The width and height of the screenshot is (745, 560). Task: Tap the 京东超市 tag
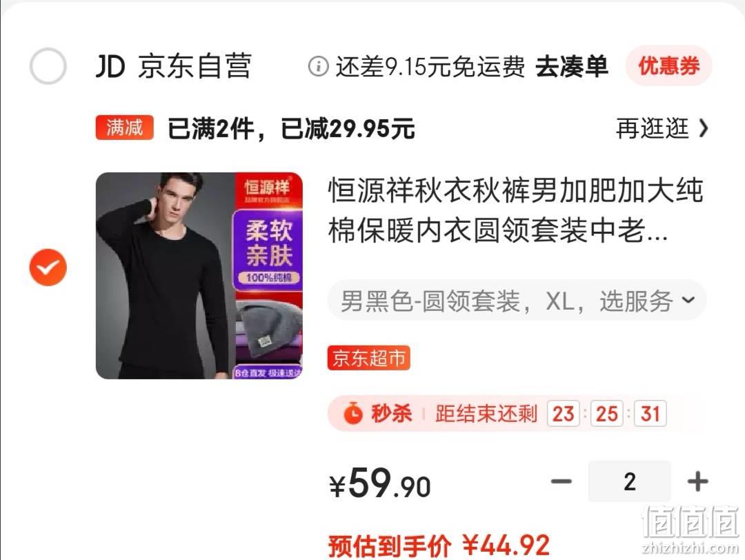click(x=368, y=358)
